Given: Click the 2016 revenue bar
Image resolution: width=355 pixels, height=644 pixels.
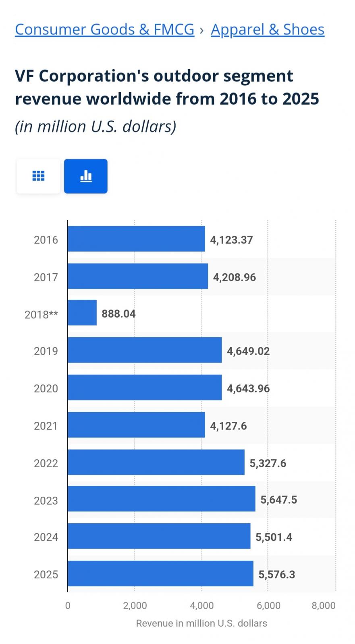Looking at the screenshot, I should point(137,239).
